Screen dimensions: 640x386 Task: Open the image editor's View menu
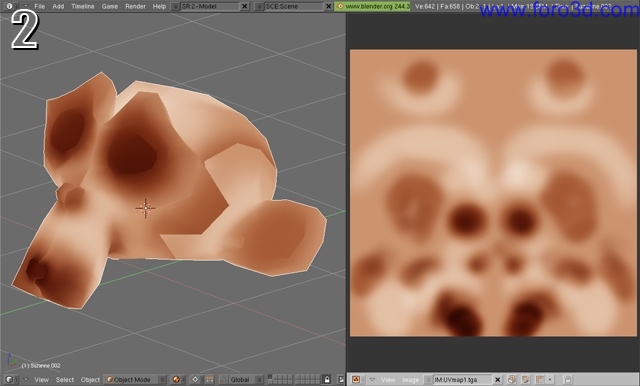[388, 379]
